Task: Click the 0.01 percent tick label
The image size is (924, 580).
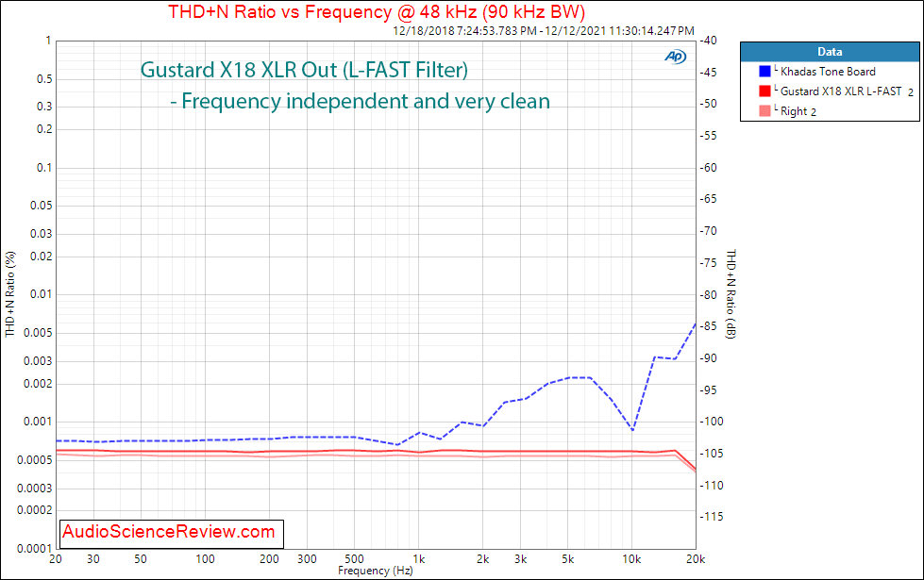Action: point(42,294)
